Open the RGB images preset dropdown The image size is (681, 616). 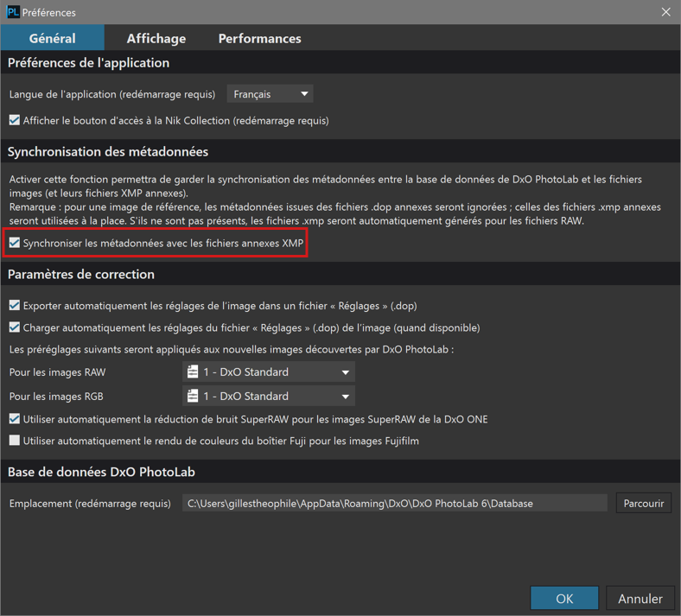(x=269, y=396)
